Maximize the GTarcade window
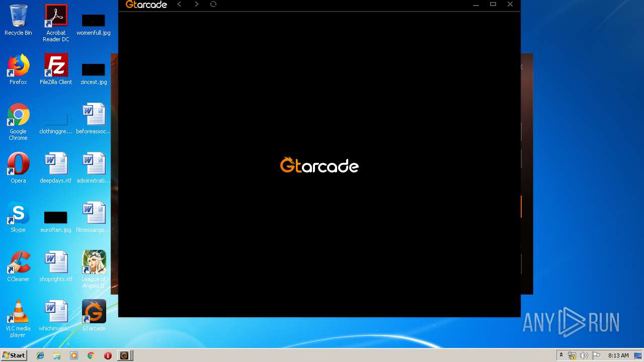 [x=493, y=4]
